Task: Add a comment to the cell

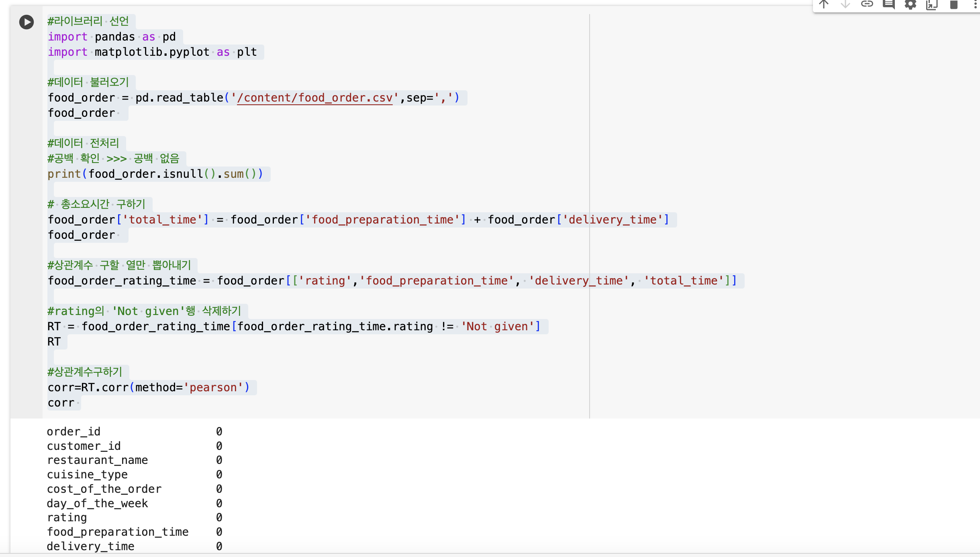Action: [x=889, y=4]
